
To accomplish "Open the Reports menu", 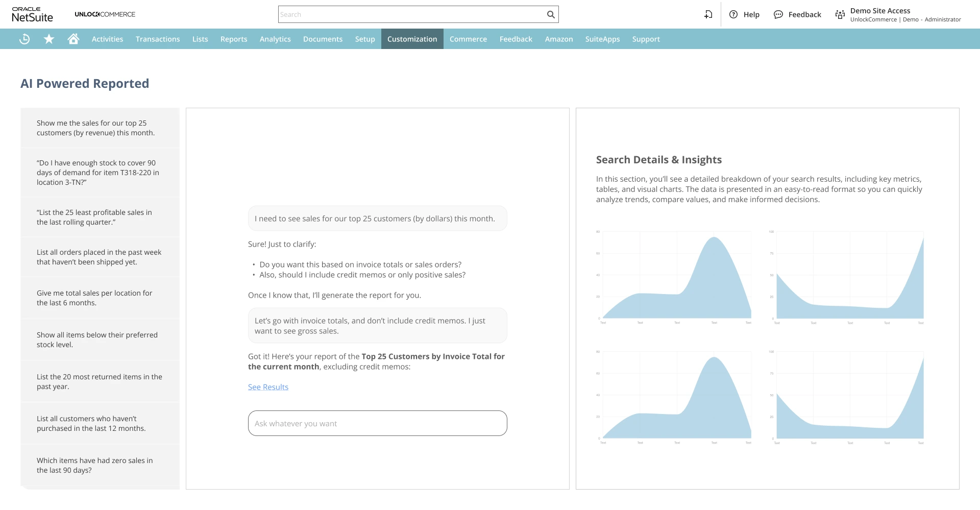I will [x=234, y=39].
